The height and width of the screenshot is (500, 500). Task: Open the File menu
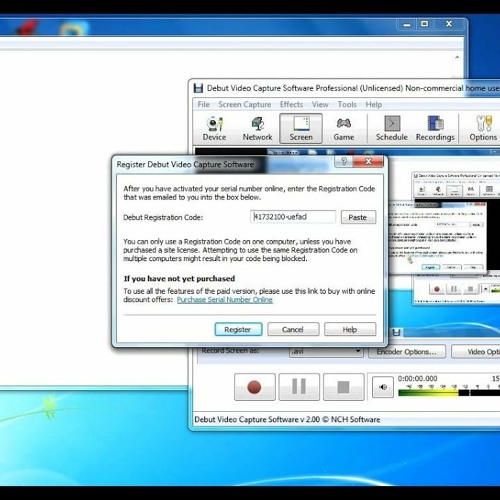[203, 105]
